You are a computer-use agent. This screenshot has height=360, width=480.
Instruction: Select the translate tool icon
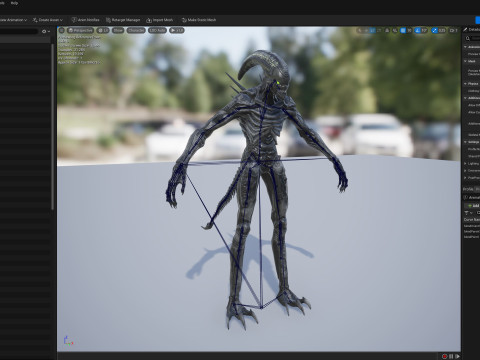366,30
